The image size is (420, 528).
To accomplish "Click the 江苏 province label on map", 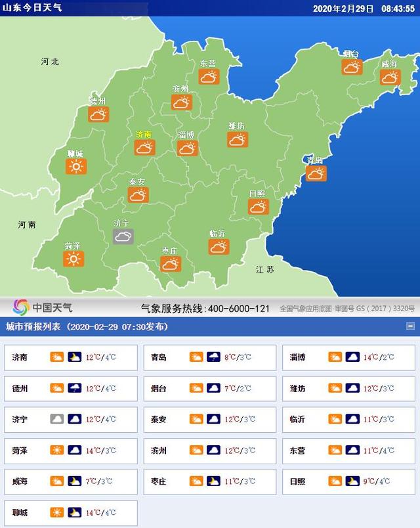I will point(265,270).
